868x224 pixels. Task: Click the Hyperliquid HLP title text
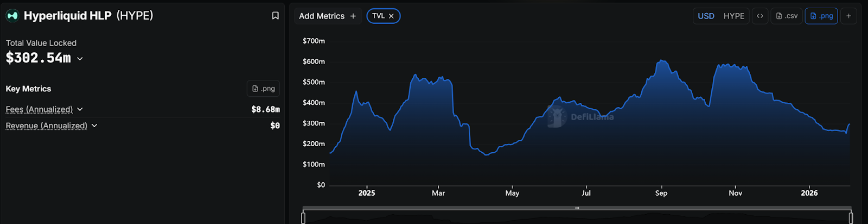point(68,16)
